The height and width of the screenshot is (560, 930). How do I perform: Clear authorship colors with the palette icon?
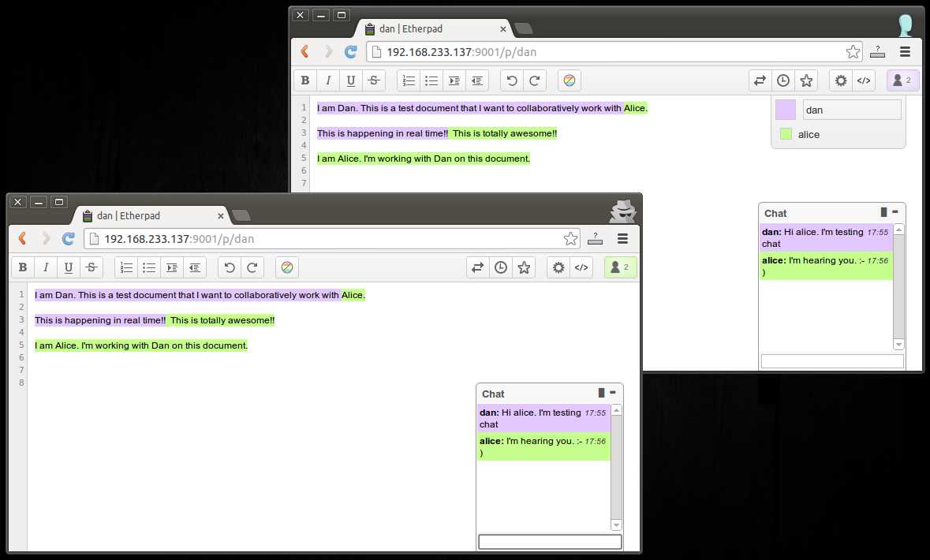click(x=287, y=267)
